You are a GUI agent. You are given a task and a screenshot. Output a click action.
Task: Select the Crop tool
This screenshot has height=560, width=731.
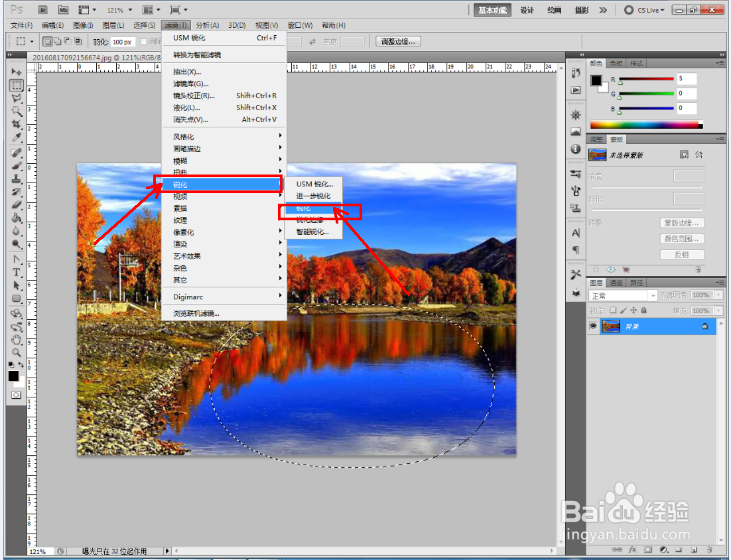[x=17, y=124]
